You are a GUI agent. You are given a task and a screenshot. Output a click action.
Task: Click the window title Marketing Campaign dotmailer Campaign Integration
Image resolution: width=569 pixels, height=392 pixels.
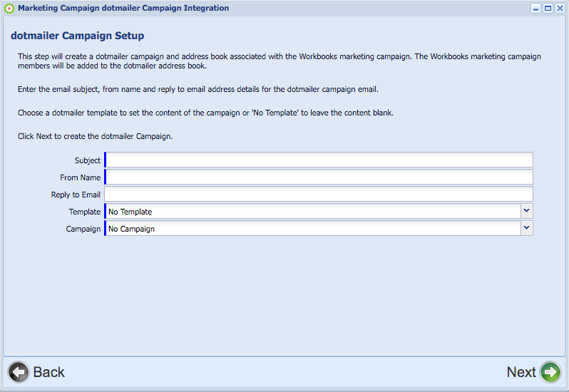click(x=123, y=8)
